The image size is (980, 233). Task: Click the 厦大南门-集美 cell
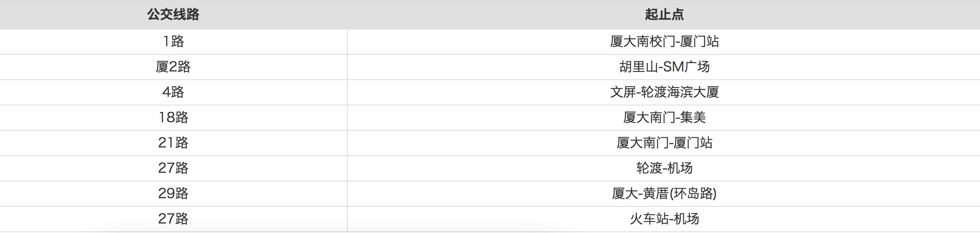664,118
